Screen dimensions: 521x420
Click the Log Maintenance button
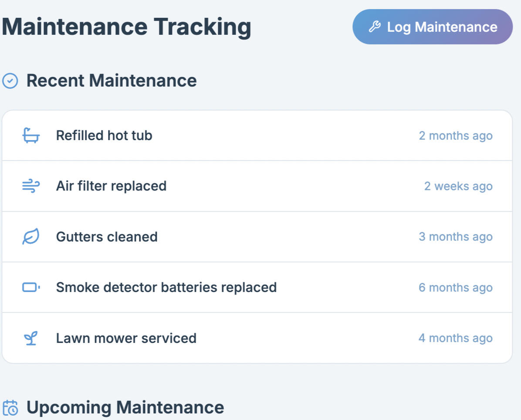432,27
